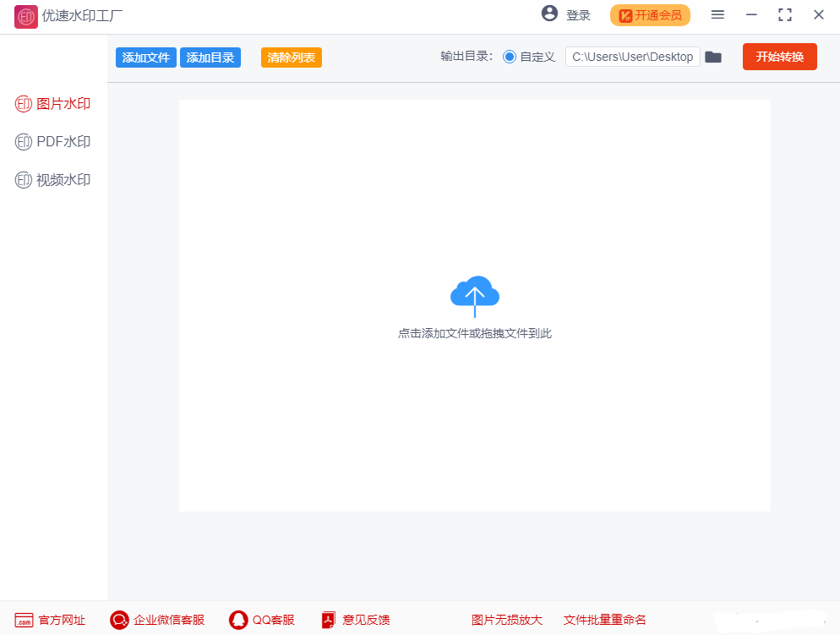This screenshot has width=840, height=635.
Task: Click the QQ客服 penguin icon
Action: pyautogui.click(x=238, y=620)
